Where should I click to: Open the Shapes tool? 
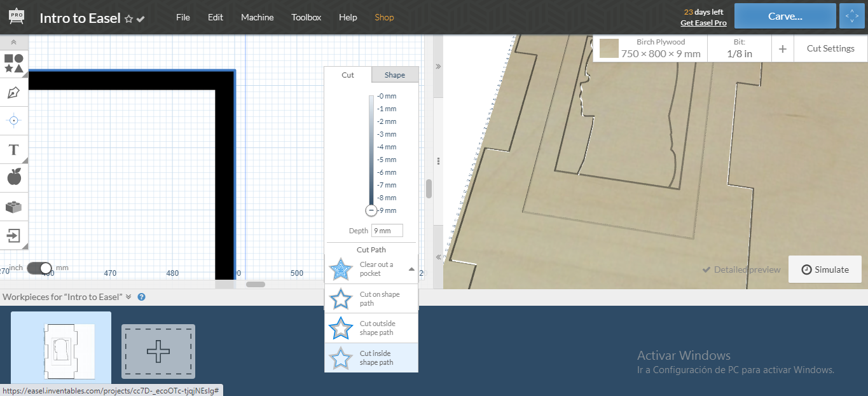coord(14,64)
